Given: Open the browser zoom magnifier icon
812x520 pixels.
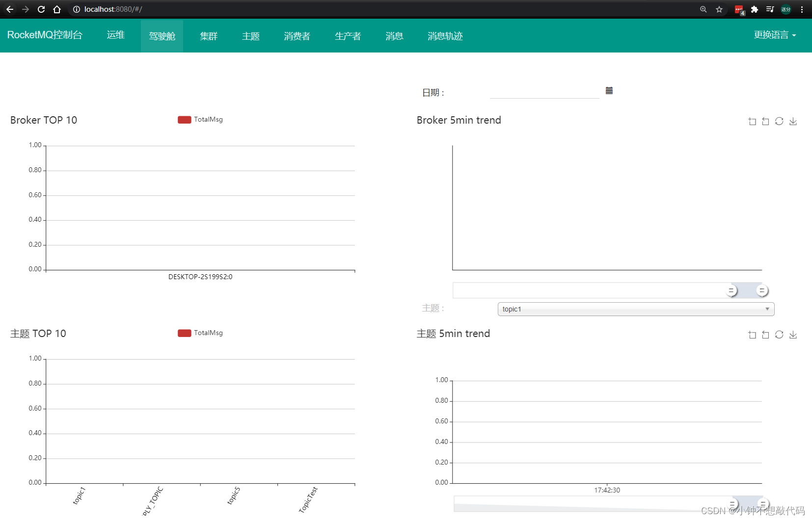Looking at the screenshot, I should [704, 9].
